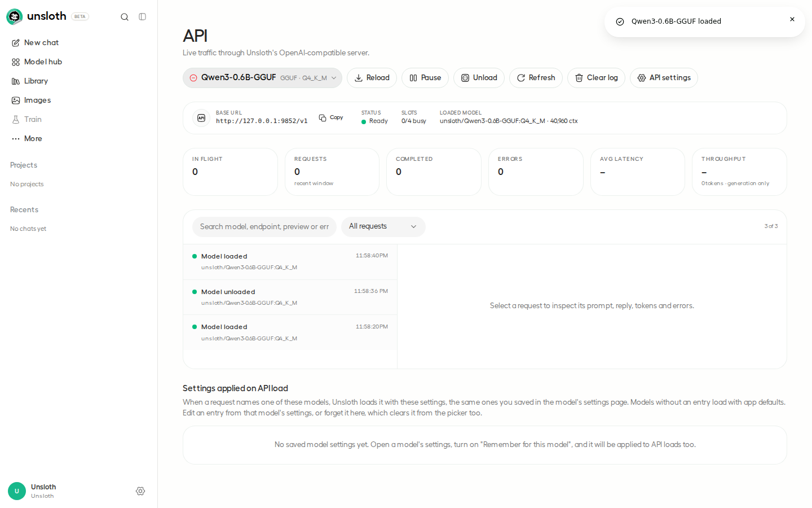This screenshot has width=812, height=508.
Task: Clear the request log
Action: [596, 78]
